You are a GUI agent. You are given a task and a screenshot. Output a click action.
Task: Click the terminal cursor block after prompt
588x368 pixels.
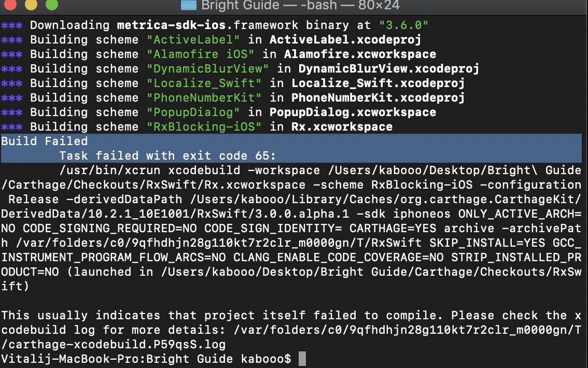pyautogui.click(x=302, y=359)
